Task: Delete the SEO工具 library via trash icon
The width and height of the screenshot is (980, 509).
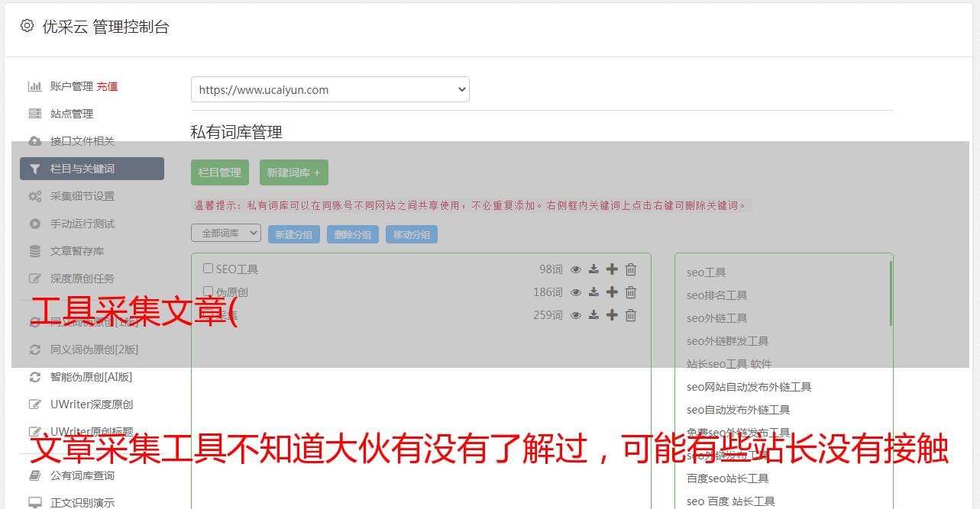Action: click(x=631, y=269)
